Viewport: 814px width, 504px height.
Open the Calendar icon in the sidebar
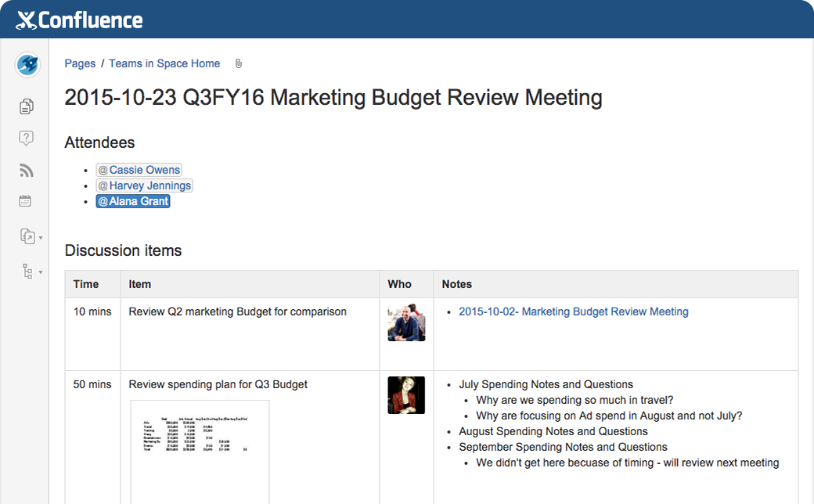(26, 201)
